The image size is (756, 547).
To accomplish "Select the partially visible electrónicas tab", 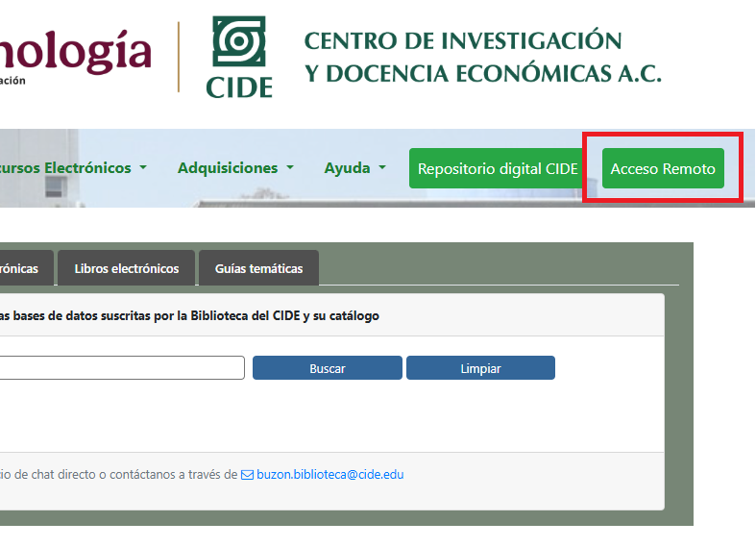I will coord(26,268).
